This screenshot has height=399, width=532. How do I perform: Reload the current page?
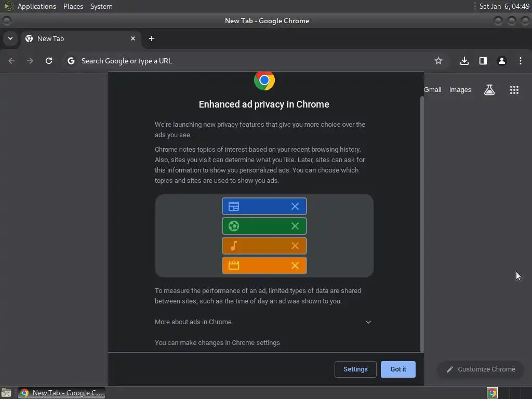(49, 61)
